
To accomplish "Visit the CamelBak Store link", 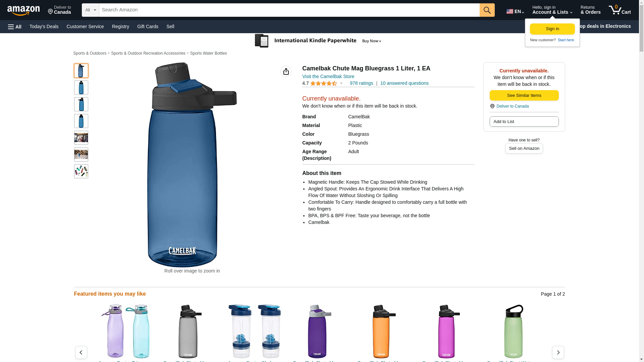I will [328, 76].
